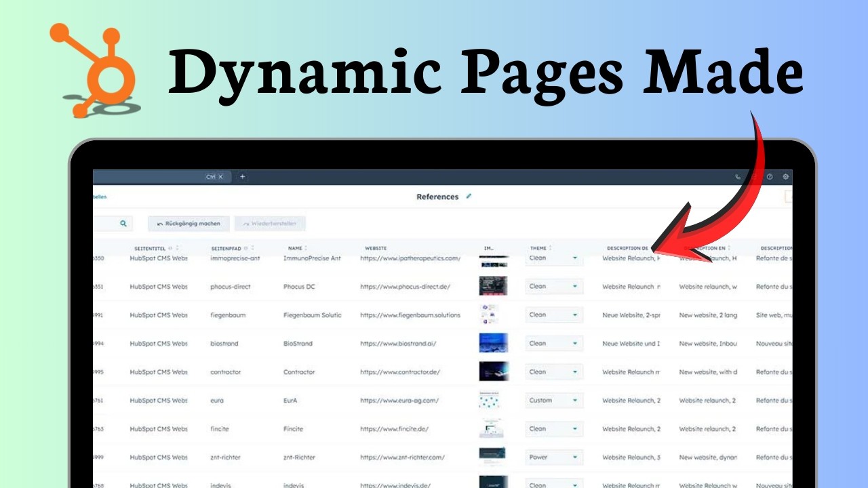Sort by the THEME column arrows

point(551,248)
